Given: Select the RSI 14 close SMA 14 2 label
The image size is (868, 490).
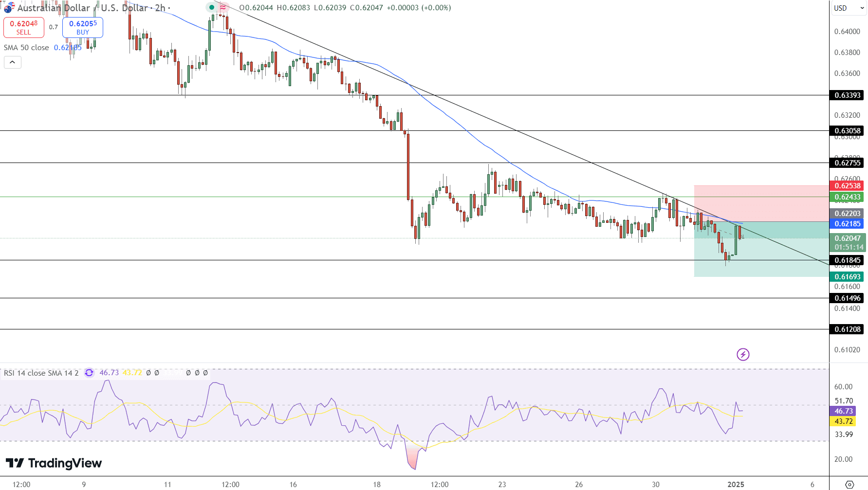Looking at the screenshot, I should point(41,373).
